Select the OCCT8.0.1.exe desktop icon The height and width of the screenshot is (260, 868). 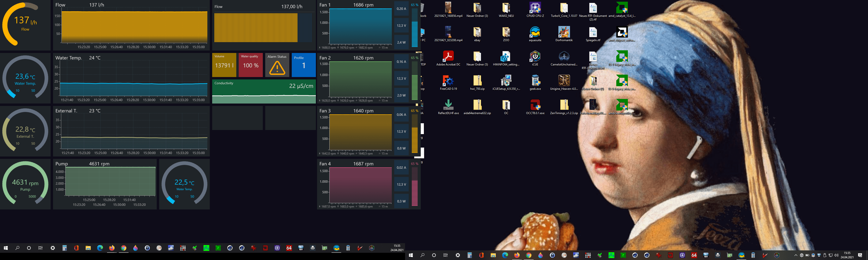point(535,107)
